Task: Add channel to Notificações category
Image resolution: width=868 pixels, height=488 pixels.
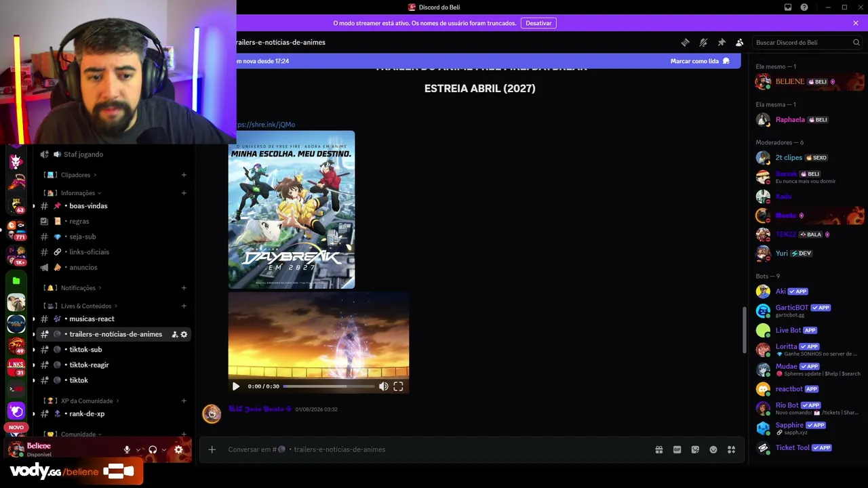Action: point(184,288)
